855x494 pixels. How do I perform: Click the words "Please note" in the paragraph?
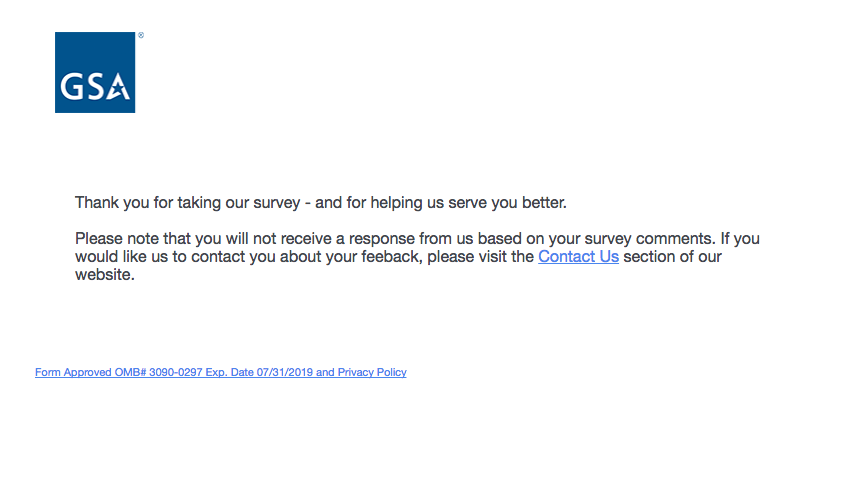pyautogui.click(x=116, y=239)
